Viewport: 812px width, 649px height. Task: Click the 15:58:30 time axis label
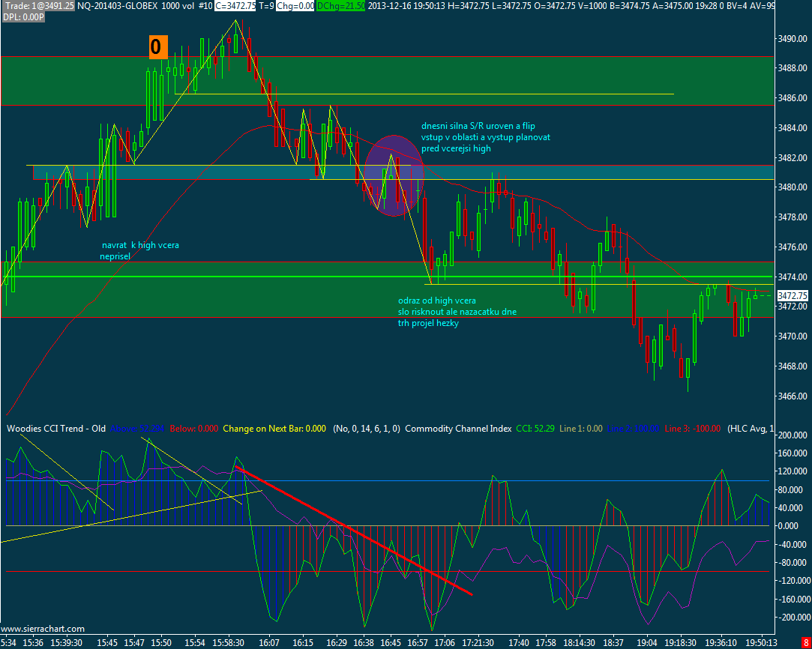(x=230, y=642)
